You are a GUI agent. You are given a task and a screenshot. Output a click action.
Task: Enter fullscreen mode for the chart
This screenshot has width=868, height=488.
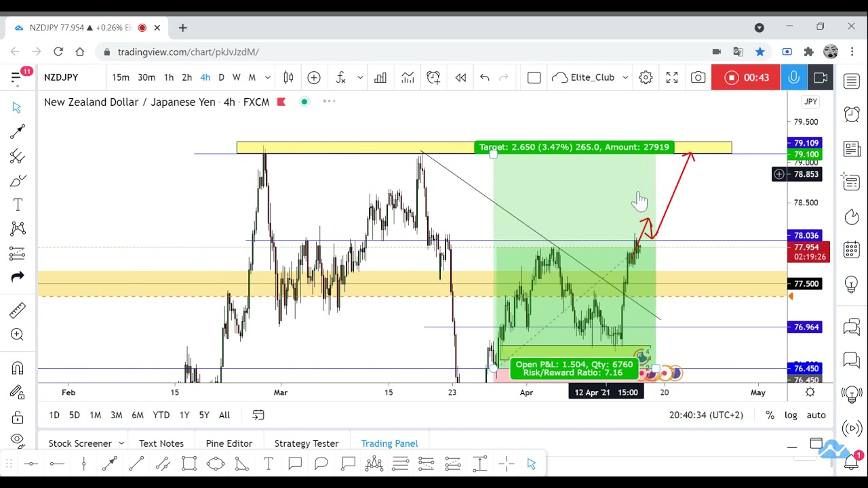pyautogui.click(x=672, y=77)
